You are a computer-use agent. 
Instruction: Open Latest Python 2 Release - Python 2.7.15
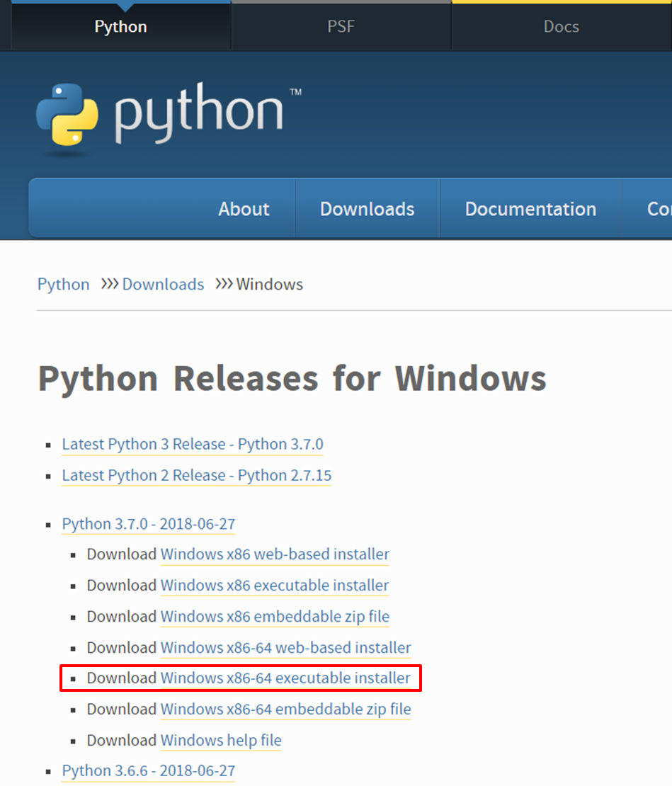[196, 476]
